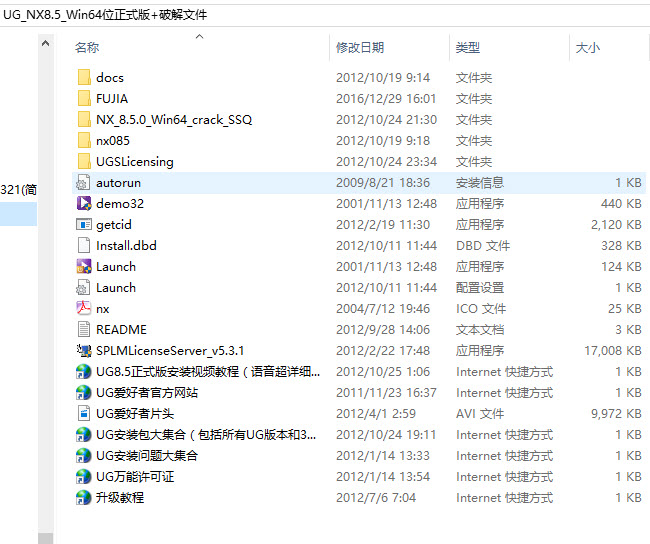Image resolution: width=650 pixels, height=544 pixels.
Task: Select the UG万能许可证 name
Action: [x=135, y=476]
